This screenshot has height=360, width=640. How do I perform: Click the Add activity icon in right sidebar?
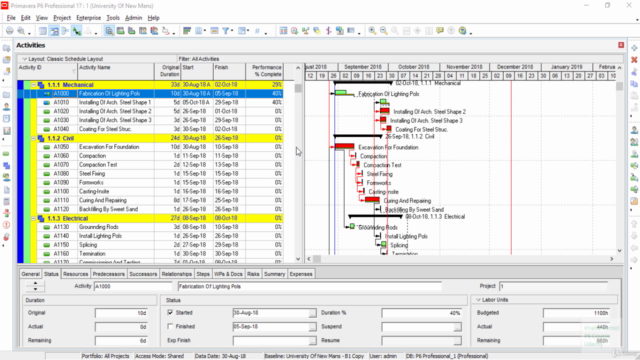pyautogui.click(x=634, y=48)
